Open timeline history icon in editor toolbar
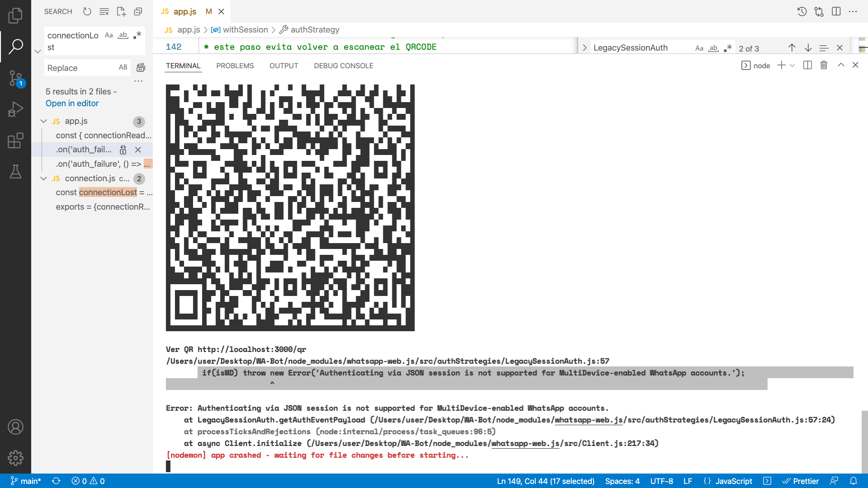Image resolution: width=868 pixels, height=488 pixels. pos(802,12)
